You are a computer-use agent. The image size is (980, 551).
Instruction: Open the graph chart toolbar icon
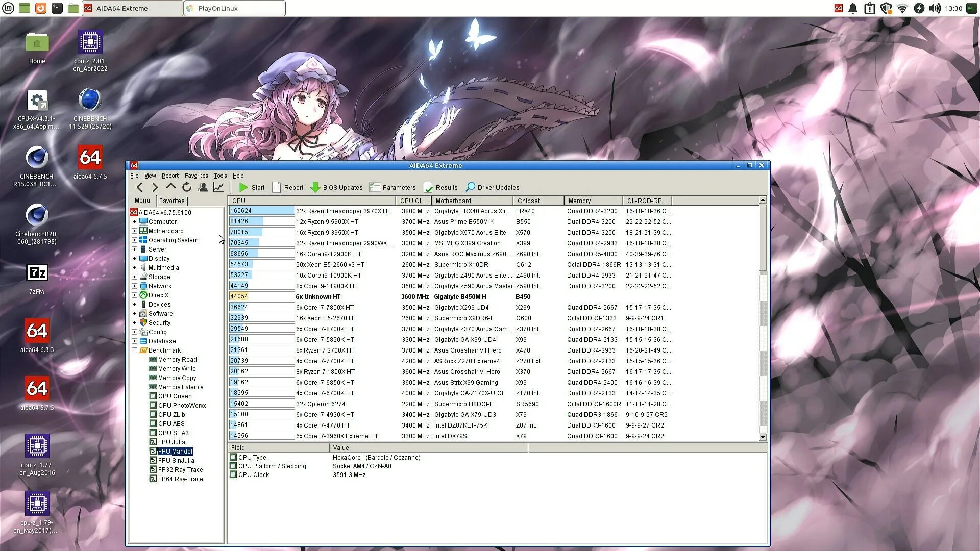[x=218, y=187]
